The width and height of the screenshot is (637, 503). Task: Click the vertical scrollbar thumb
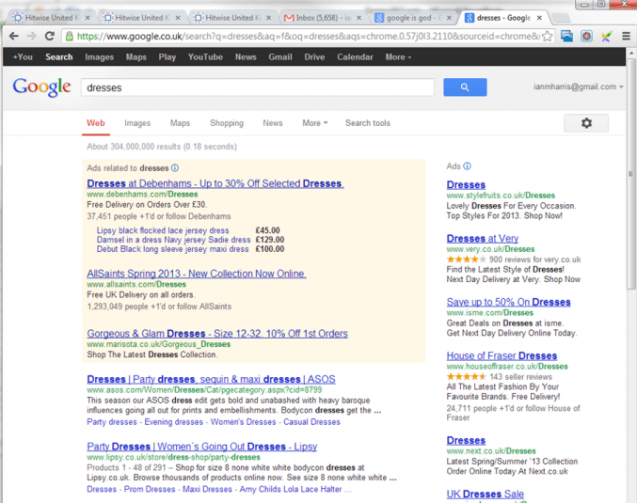[x=630, y=174]
